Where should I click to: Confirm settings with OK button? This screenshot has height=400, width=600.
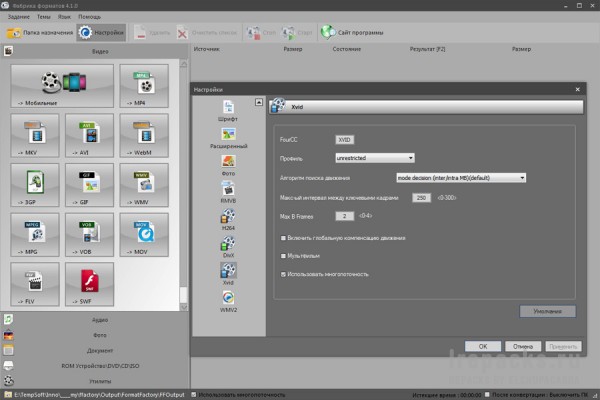coord(483,346)
